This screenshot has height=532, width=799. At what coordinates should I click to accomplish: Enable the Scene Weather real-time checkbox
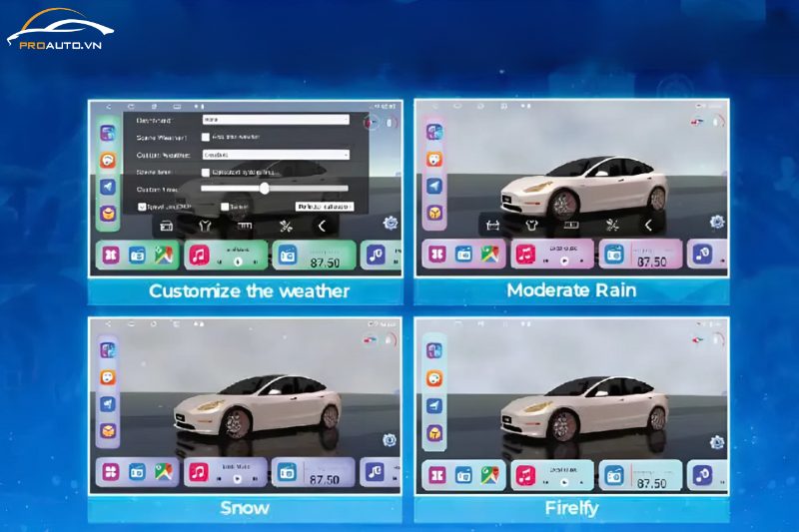click(206, 137)
